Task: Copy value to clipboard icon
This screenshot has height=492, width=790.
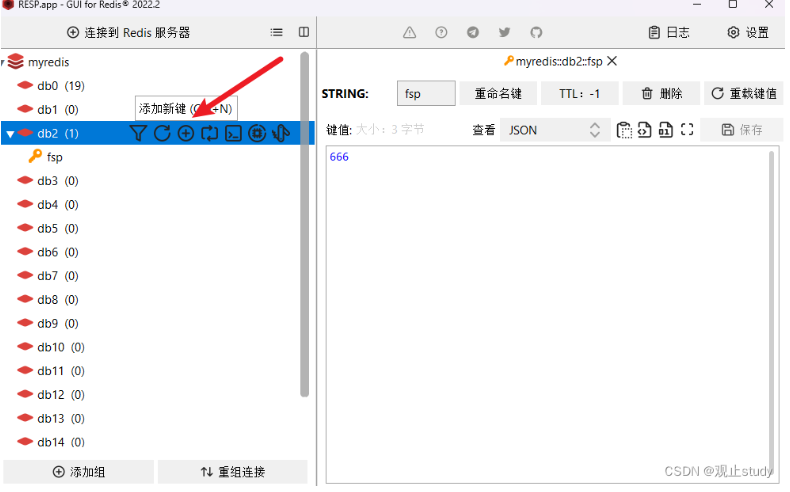Action: [x=624, y=130]
